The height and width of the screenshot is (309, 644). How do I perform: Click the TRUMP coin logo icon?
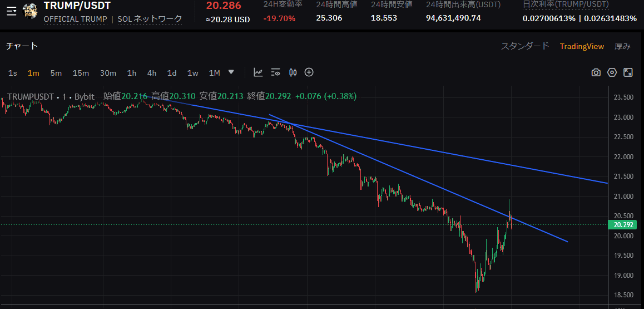tap(30, 11)
